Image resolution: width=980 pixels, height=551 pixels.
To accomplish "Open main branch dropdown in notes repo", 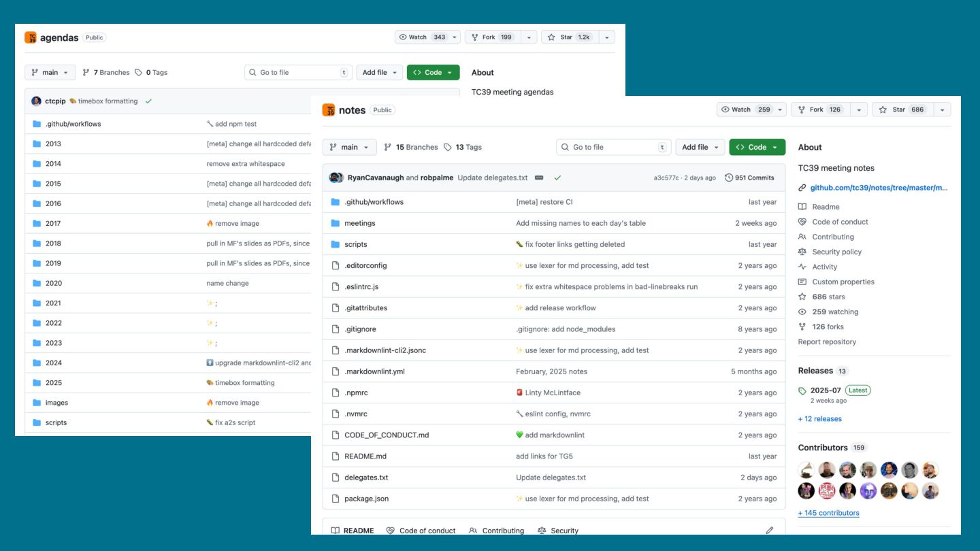I will click(x=349, y=147).
